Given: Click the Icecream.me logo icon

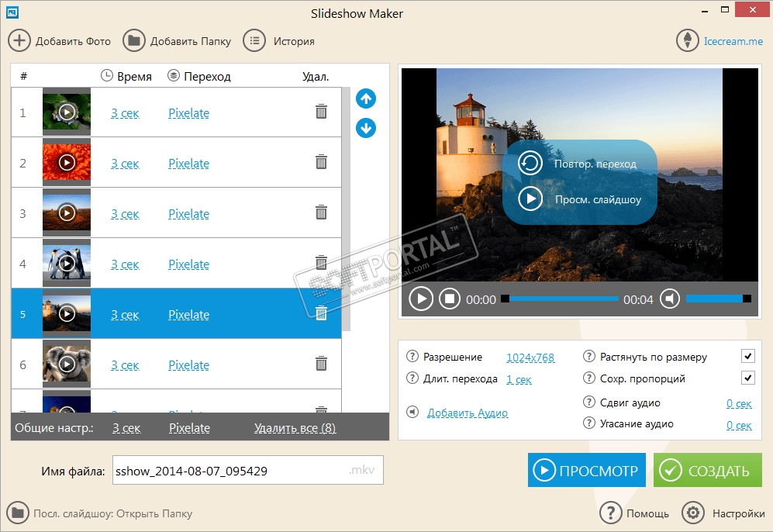Looking at the screenshot, I should tap(687, 41).
